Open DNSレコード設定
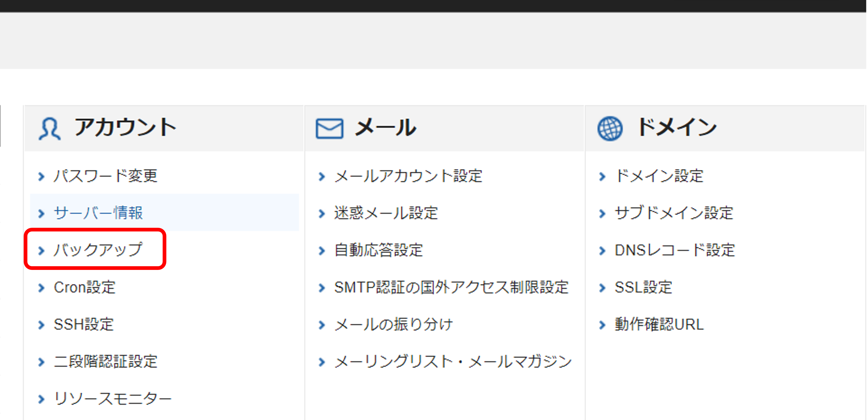868x420 pixels. tap(675, 250)
